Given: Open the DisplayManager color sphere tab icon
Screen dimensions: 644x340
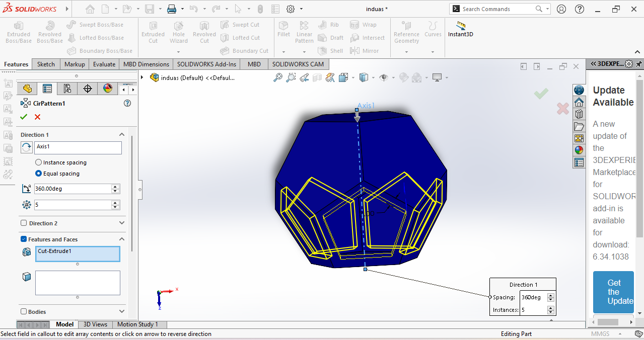Looking at the screenshot, I should 108,89.
